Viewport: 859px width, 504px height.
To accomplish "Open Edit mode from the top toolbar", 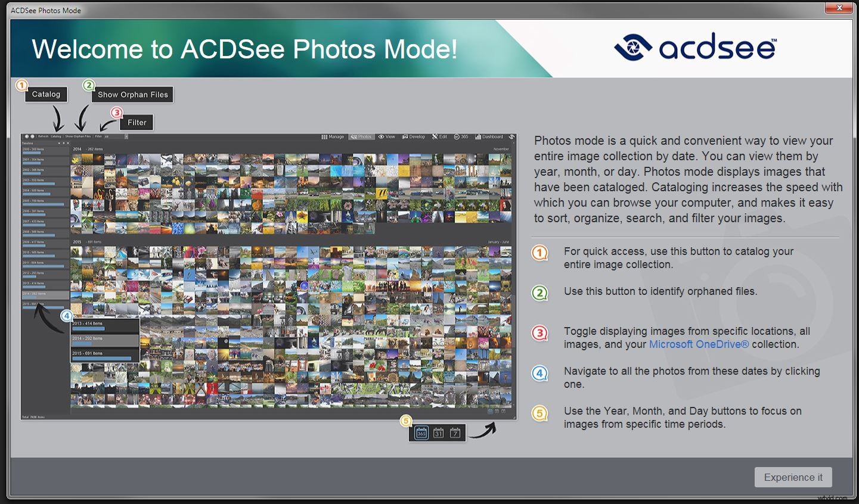I will pos(439,137).
